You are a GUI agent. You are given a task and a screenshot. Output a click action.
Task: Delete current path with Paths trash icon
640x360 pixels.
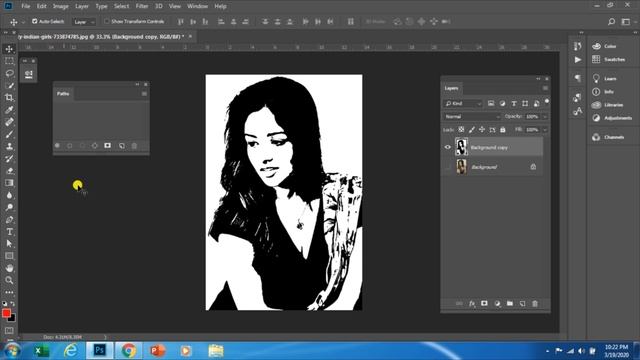[x=134, y=146]
